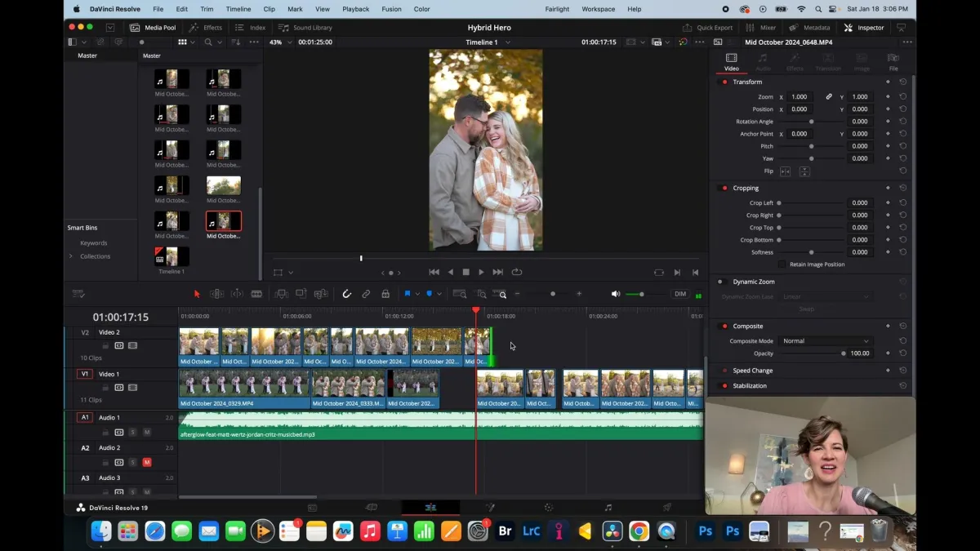Click the Flip Vertical icon
This screenshot has height=551, width=980.
tap(804, 171)
